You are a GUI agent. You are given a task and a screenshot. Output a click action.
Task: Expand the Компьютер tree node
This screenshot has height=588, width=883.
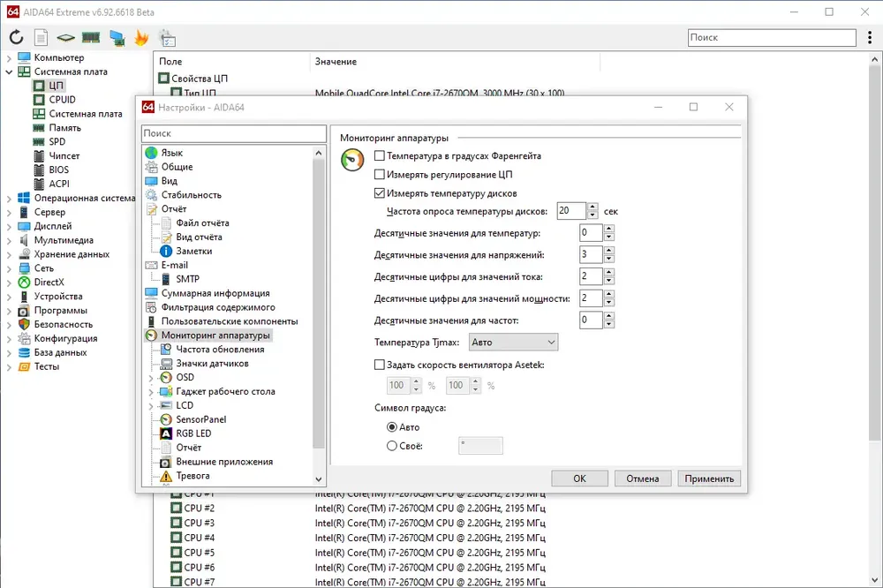[x=9, y=57]
